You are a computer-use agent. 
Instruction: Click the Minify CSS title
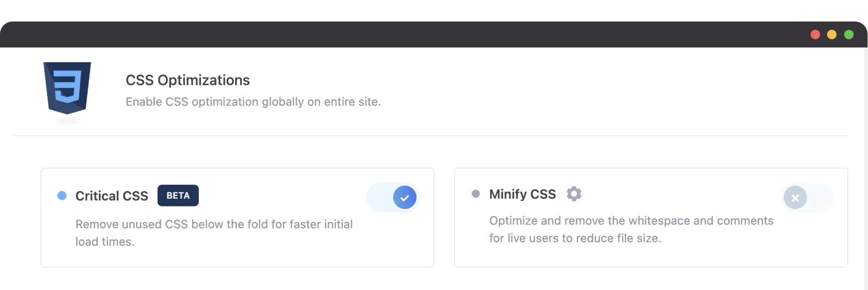(x=523, y=194)
